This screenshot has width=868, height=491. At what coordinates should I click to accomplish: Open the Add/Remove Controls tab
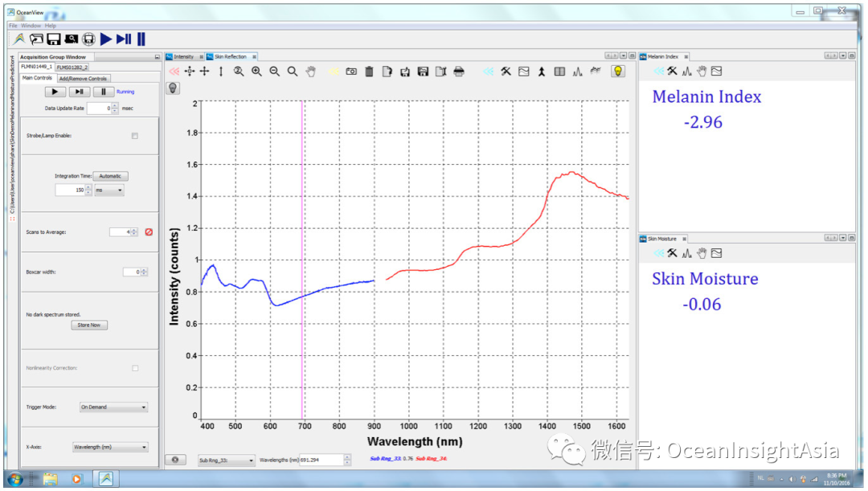coord(83,79)
